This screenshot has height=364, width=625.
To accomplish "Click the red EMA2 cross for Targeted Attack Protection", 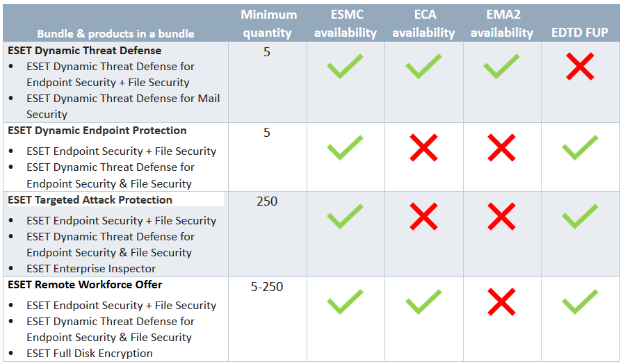I will click(501, 217).
